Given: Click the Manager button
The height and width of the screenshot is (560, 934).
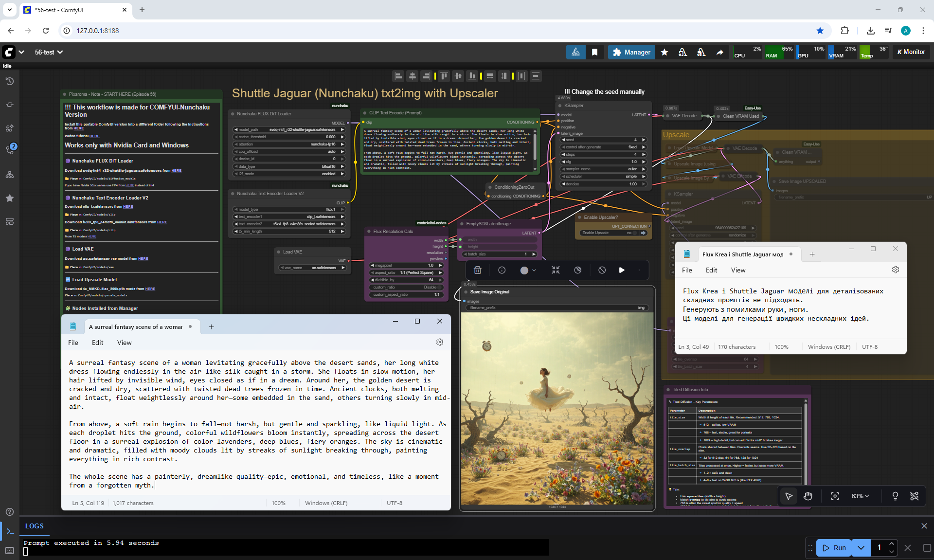Looking at the screenshot, I should (631, 52).
